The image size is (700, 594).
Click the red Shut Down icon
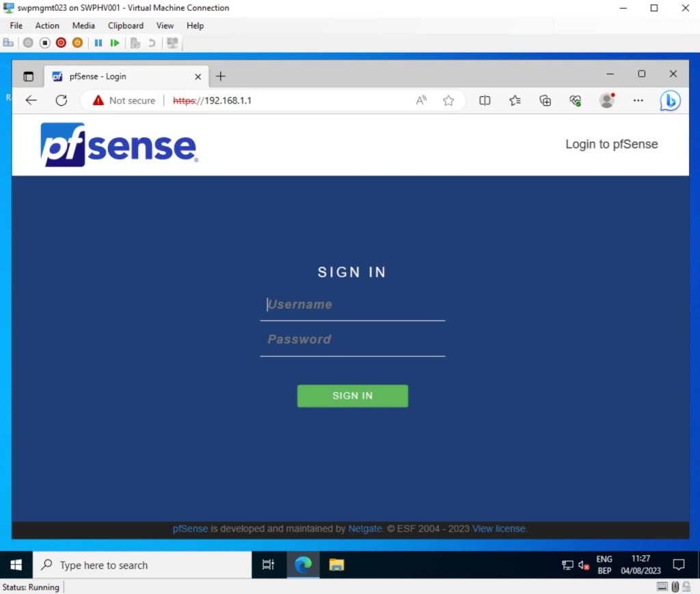point(61,42)
